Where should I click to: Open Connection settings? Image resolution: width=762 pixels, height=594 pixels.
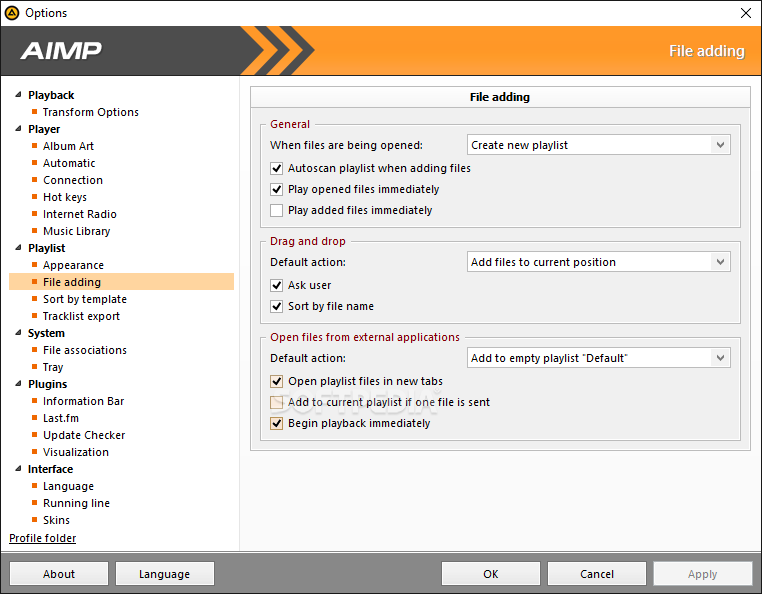pyautogui.click(x=73, y=180)
